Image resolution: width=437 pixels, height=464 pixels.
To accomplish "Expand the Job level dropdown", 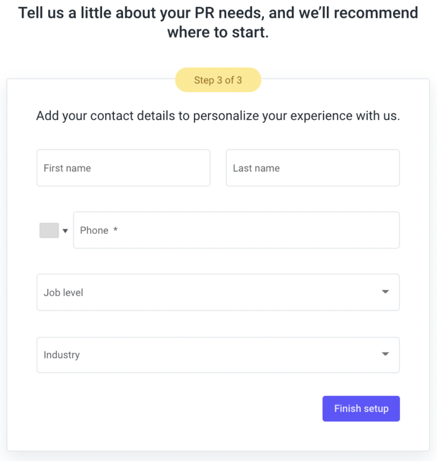I will click(218, 292).
